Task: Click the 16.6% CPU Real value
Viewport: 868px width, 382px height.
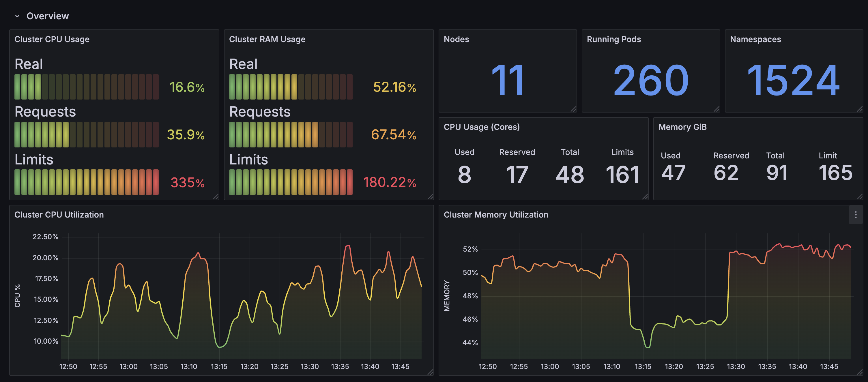Action: click(187, 87)
